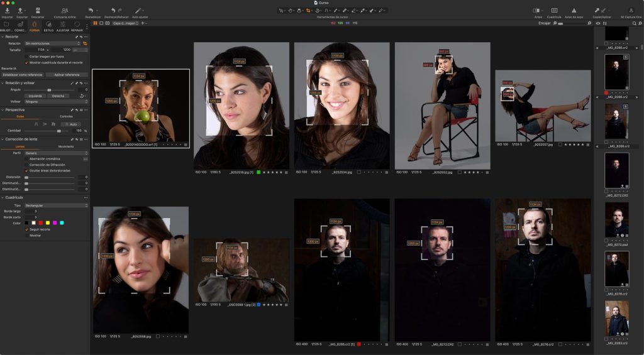The image size is (644, 355).
Task: Open the Perfil dropdown showing Generic
Action: [x=56, y=153]
